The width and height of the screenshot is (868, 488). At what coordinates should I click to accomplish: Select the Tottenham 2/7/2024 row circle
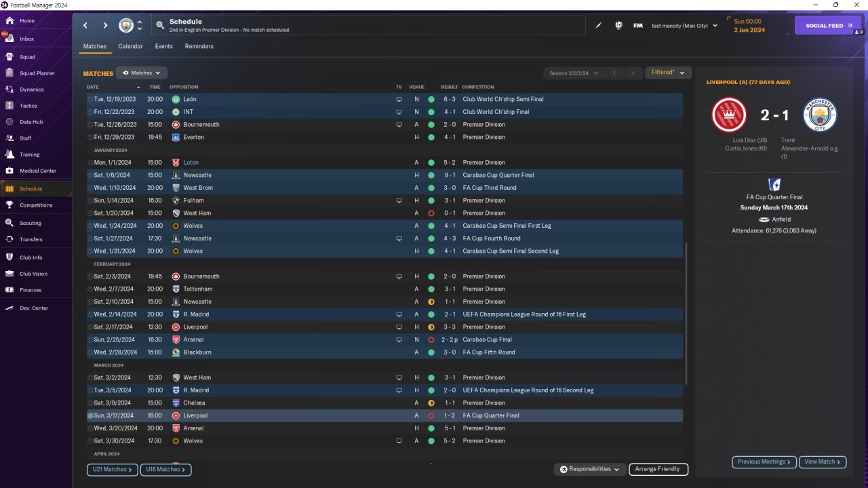point(90,289)
